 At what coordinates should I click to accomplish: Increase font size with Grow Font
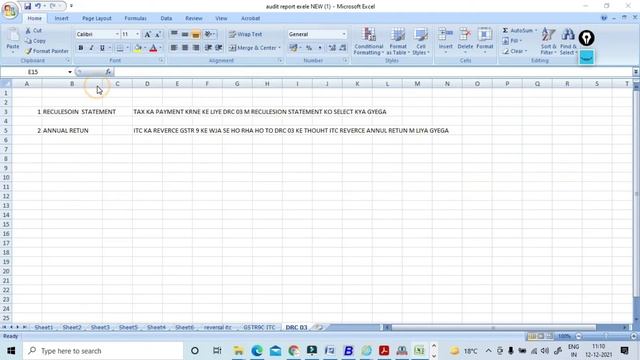(x=147, y=34)
